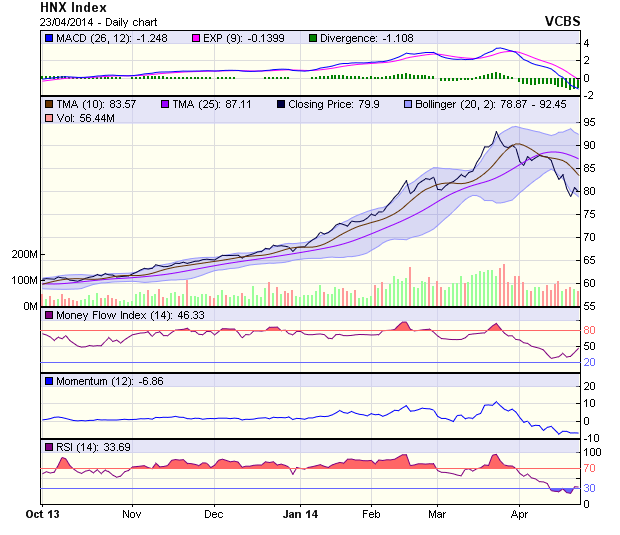Select the Money Flow Index (14) label
The height and width of the screenshot is (535, 620).
tap(113, 315)
